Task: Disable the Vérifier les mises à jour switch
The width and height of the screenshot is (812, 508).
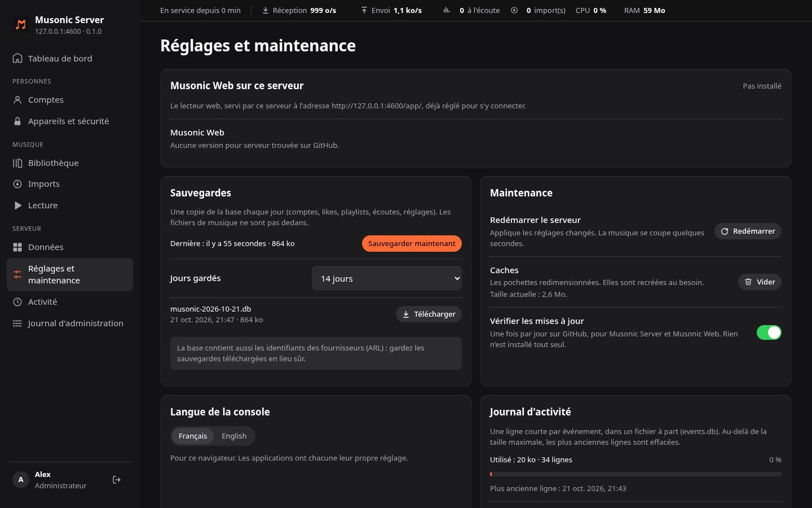Action: 769,332
